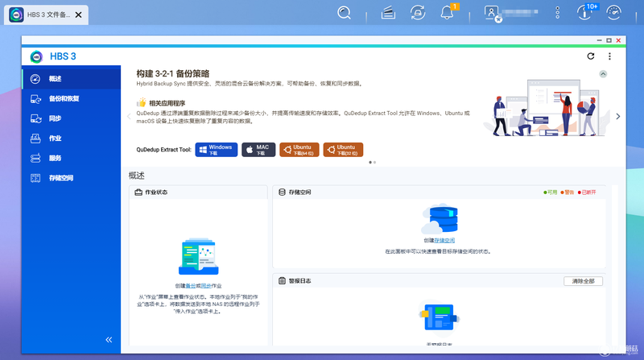This screenshot has height=360, width=644.
Task: Click the 构建 3-2-1 备份策略 heading
Action: [x=173, y=73]
